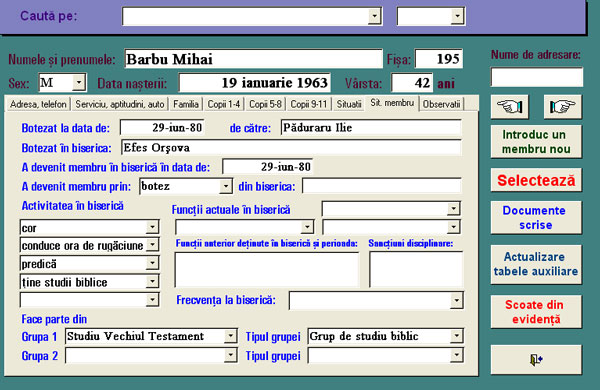Open the Frecvența la biserică dropdown

tap(456, 300)
